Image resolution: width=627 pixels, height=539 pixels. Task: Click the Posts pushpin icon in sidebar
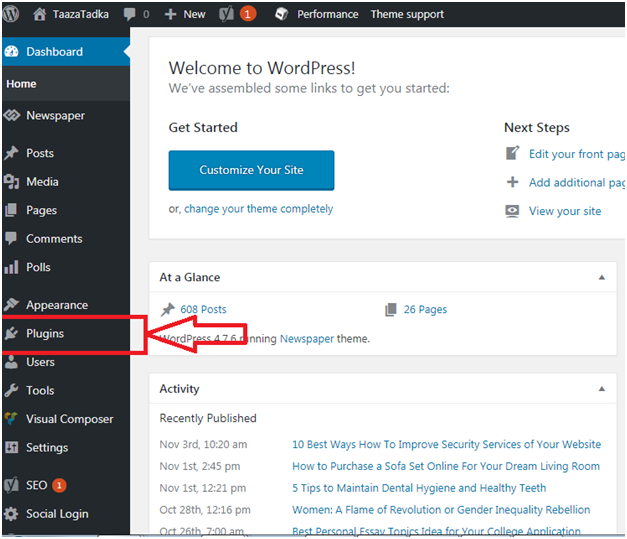coord(12,153)
